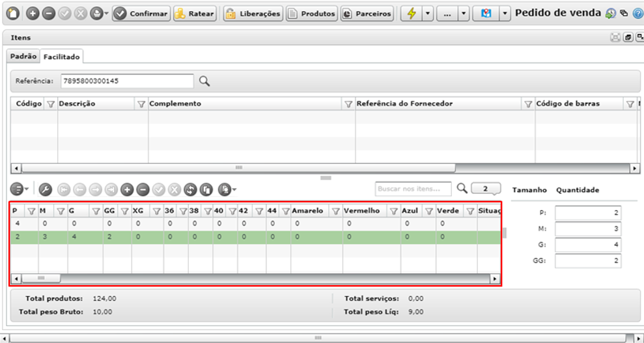Click the items grid save checkmark icon
644x343 pixels.
[x=158, y=189]
